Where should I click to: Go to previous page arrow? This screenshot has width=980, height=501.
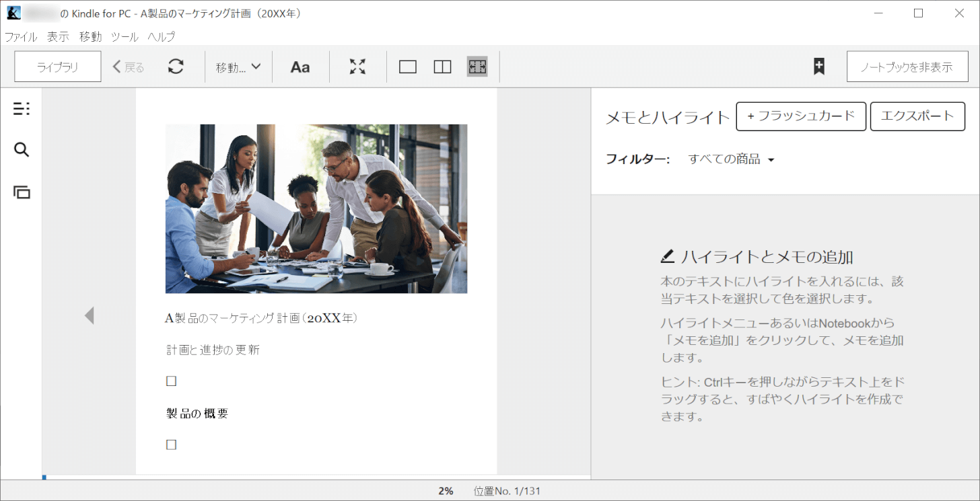coord(89,315)
